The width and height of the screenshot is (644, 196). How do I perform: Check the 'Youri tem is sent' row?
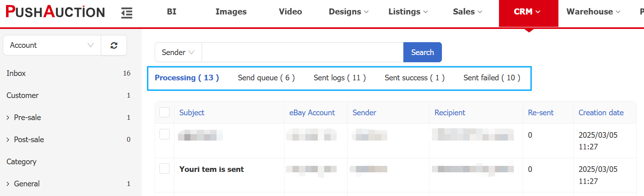click(x=165, y=169)
